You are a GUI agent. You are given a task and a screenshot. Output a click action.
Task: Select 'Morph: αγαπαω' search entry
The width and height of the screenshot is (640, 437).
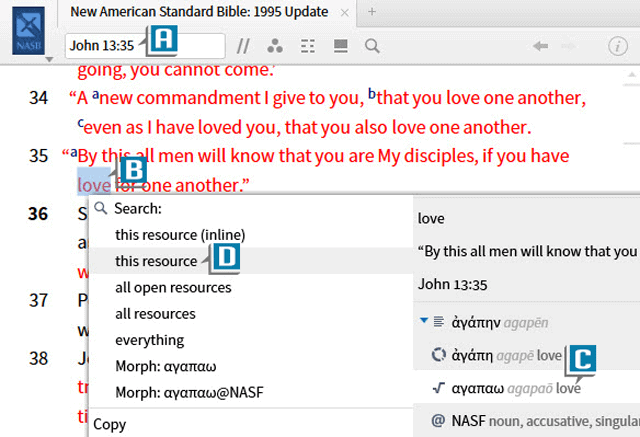tap(166, 366)
